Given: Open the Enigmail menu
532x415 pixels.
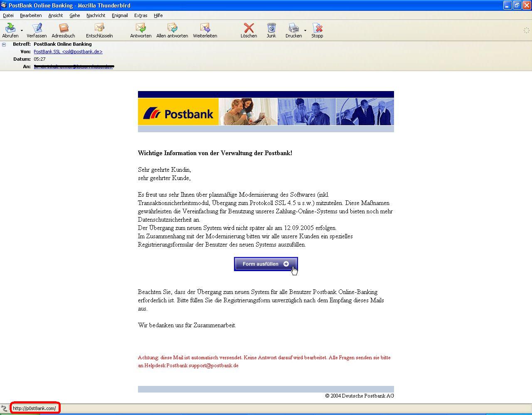Looking at the screenshot, I should 120,15.
